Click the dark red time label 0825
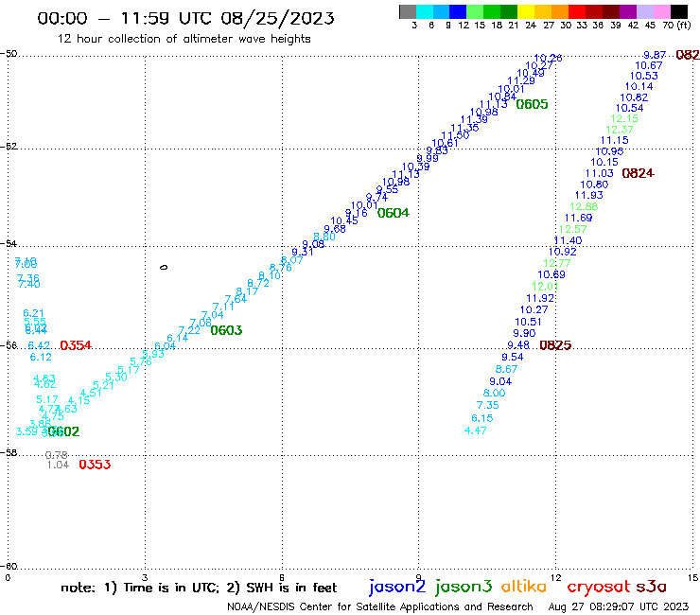The image size is (700, 615). pyautogui.click(x=555, y=345)
